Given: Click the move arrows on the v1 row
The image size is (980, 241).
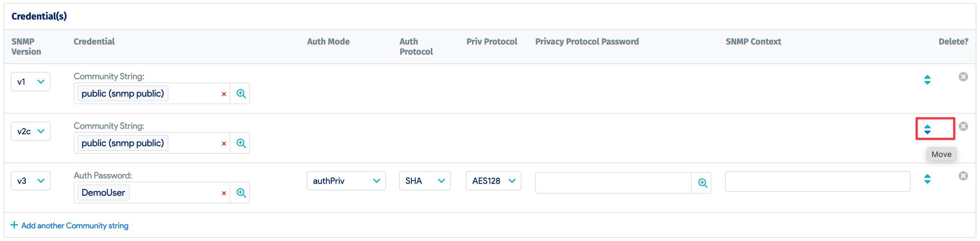Looking at the screenshot, I should 927,80.
